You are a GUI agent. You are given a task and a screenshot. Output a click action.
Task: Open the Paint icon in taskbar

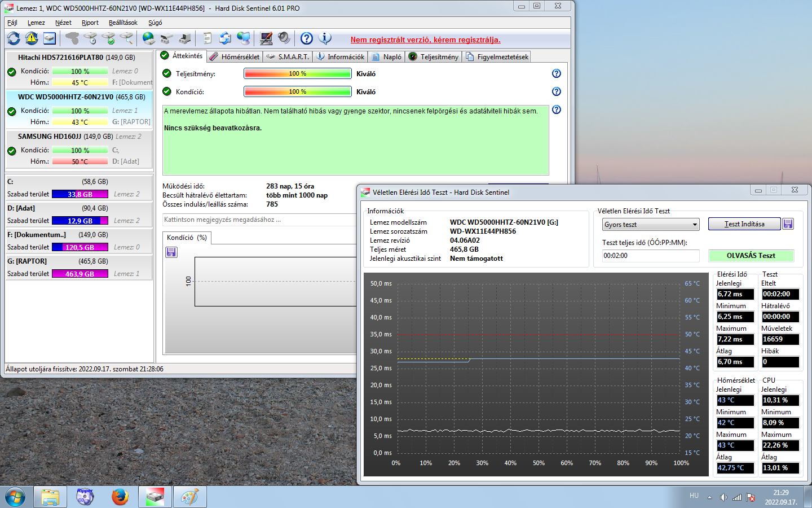[x=189, y=497]
